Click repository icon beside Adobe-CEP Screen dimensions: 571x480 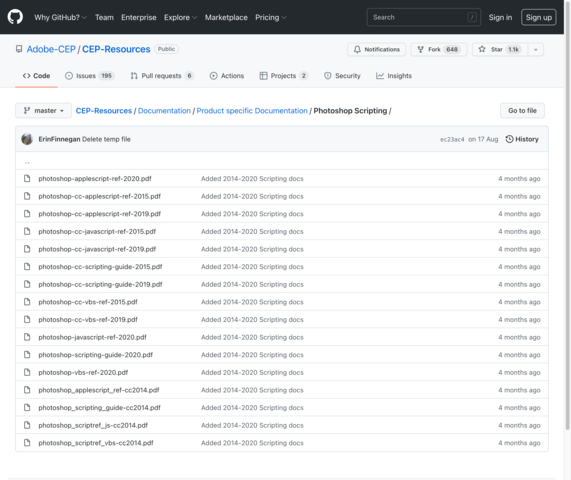tap(19, 49)
